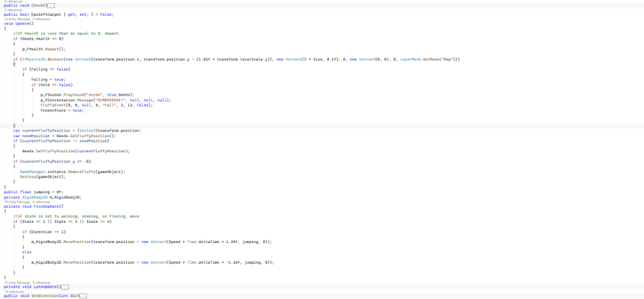Expand the collapsed SetDirection(int Dir) body
The height and width of the screenshot is (299, 644).
click(83, 296)
